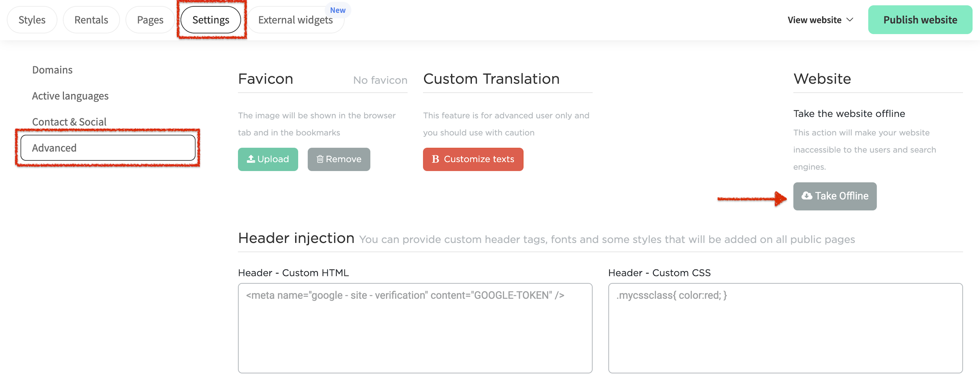
Task: Click the upload icon in the Upload button
Action: [251, 159]
